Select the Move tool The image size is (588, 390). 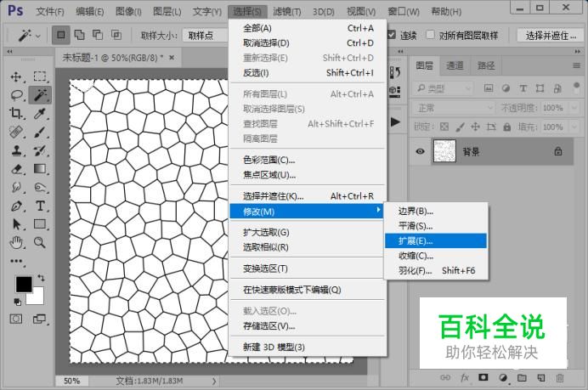16,76
